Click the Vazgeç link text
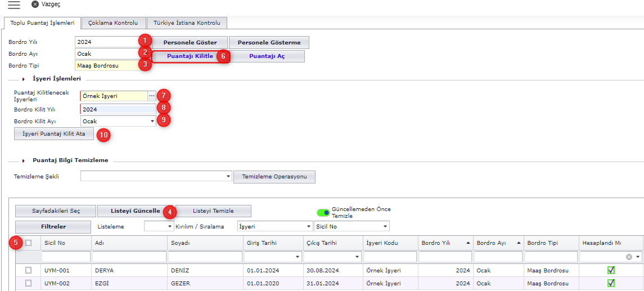Viewport: 644px width, 291px height. tap(51, 4)
